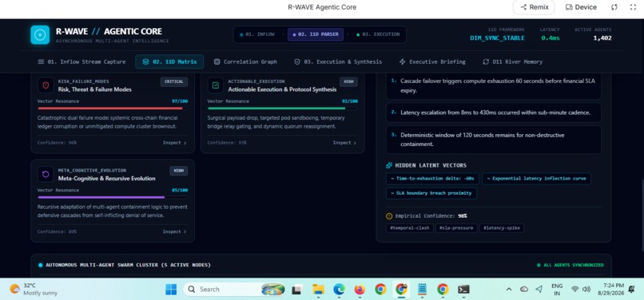Click the reload icon in top bar
This screenshot has width=644, height=300.
click(614, 7)
